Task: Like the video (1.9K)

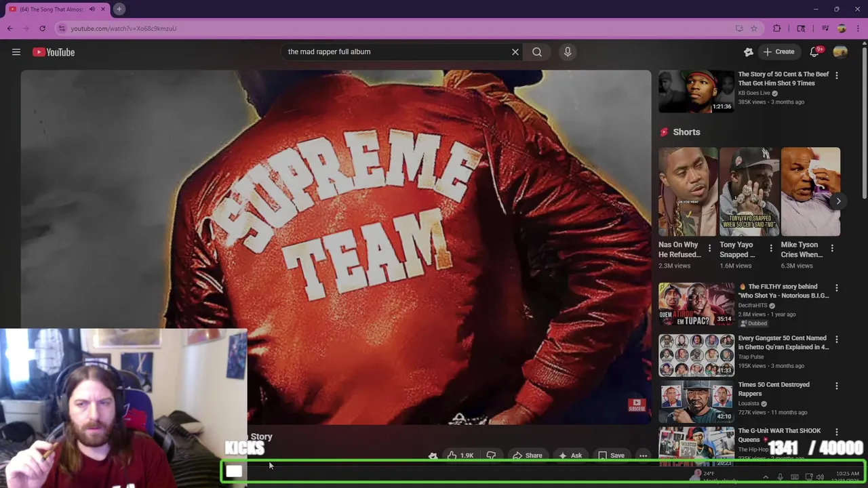Action: coord(460,455)
